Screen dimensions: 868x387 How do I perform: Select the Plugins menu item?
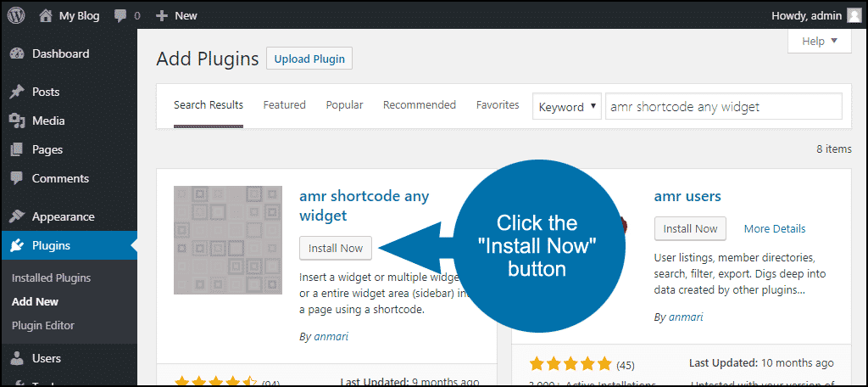pyautogui.click(x=69, y=245)
